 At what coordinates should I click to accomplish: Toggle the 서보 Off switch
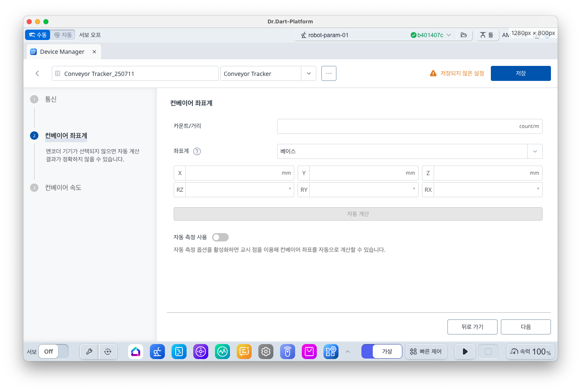[x=53, y=352]
